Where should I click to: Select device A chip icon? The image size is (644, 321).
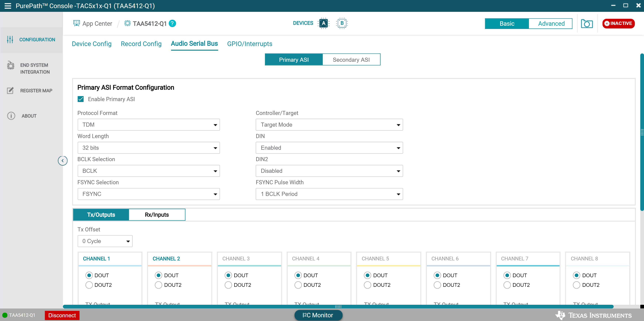[323, 23]
